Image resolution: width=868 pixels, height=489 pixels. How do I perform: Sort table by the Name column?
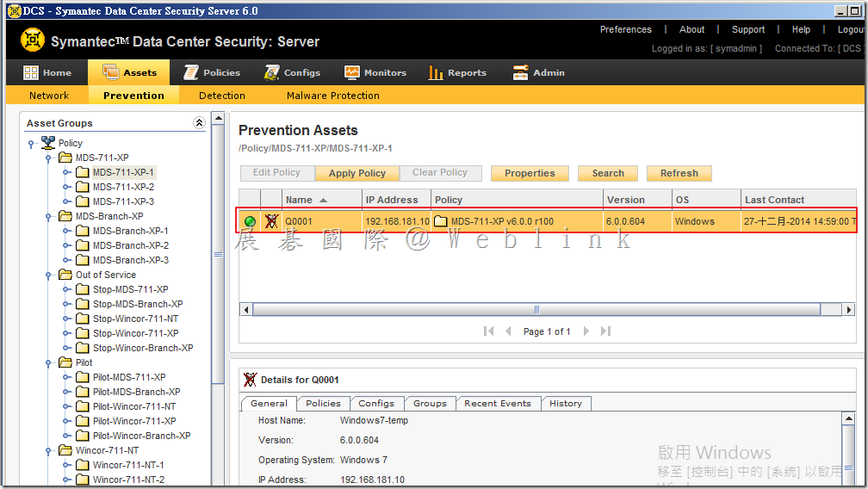click(322, 200)
